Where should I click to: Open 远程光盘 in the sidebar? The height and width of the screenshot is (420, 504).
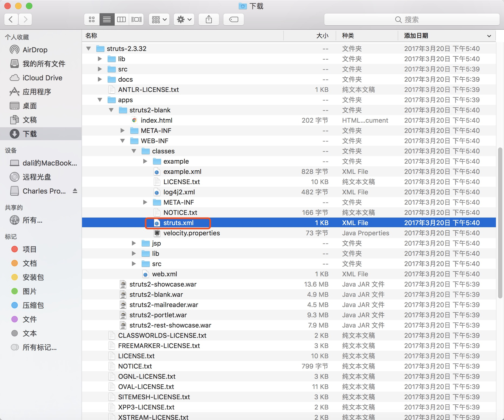41,177
